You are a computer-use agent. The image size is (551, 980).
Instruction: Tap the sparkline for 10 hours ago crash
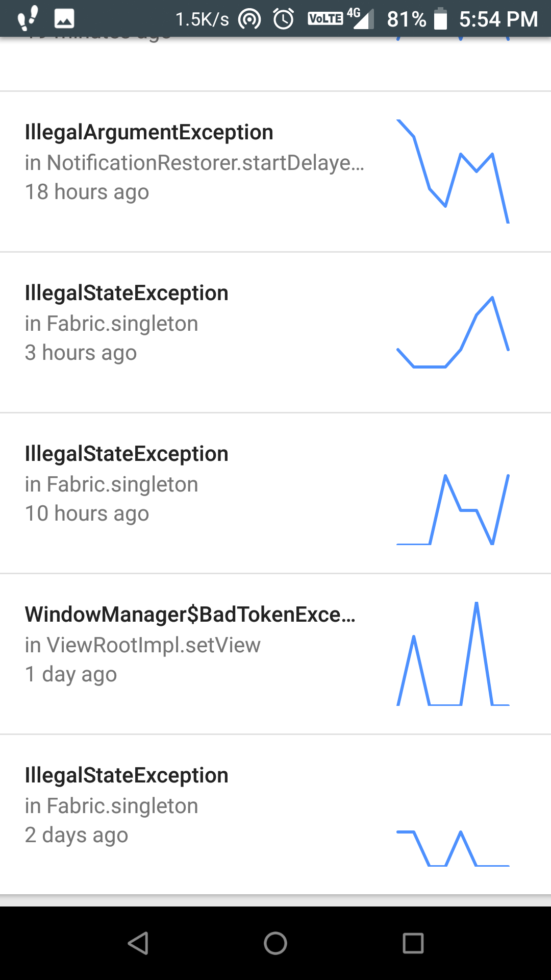tap(453, 509)
